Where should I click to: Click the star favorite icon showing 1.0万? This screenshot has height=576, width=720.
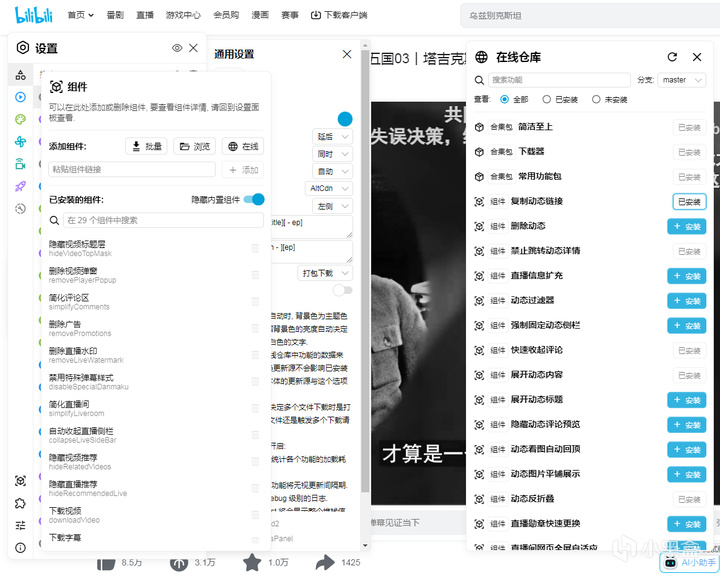pos(252,562)
